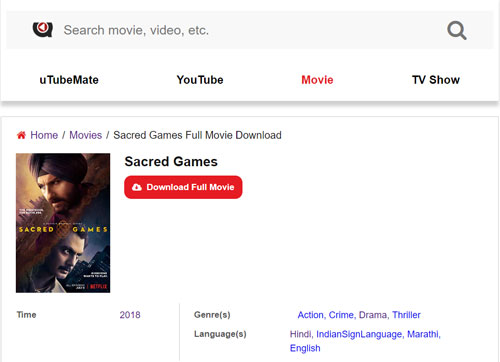Click the magnifying glass search icon
This screenshot has height=362, width=500.
[x=457, y=30]
